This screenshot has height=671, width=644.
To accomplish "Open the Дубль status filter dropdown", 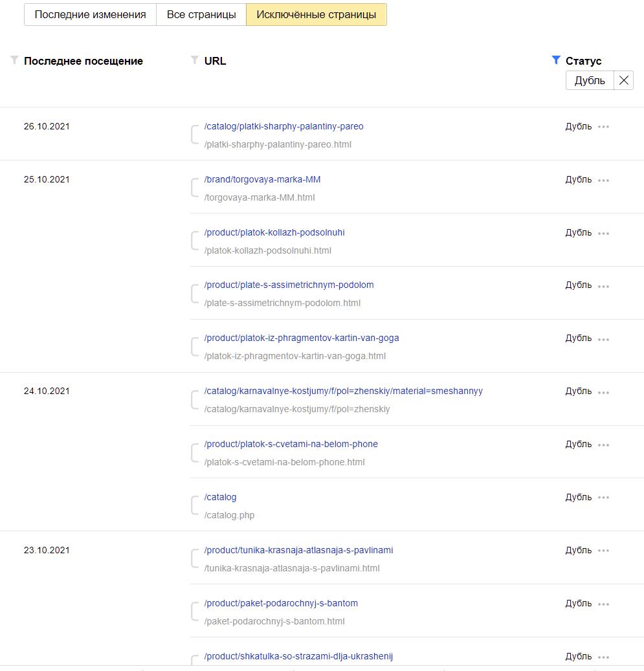I will point(590,80).
